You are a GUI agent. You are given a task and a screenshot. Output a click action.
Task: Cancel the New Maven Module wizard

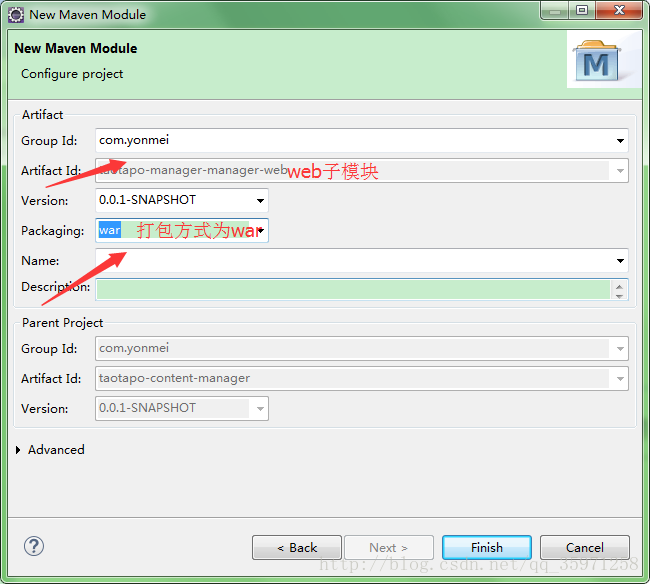pyautogui.click(x=585, y=548)
